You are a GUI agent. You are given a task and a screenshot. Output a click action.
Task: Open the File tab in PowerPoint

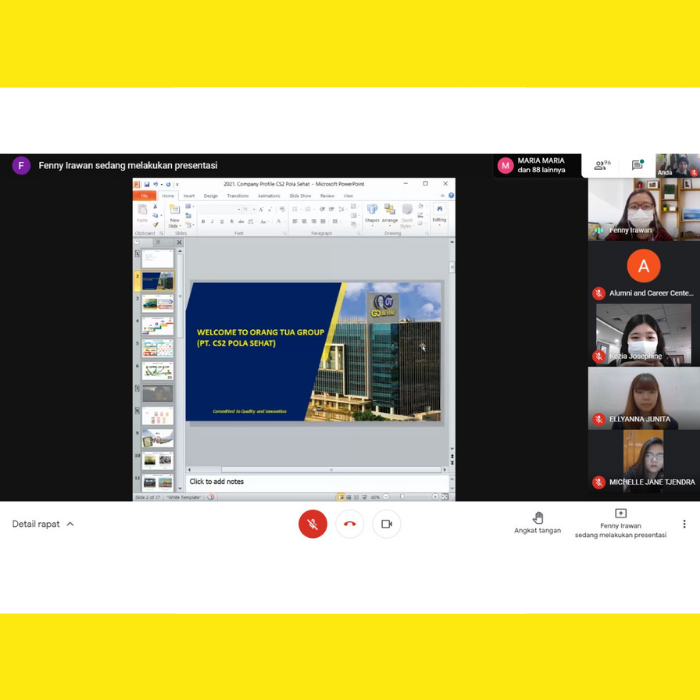pyautogui.click(x=144, y=196)
